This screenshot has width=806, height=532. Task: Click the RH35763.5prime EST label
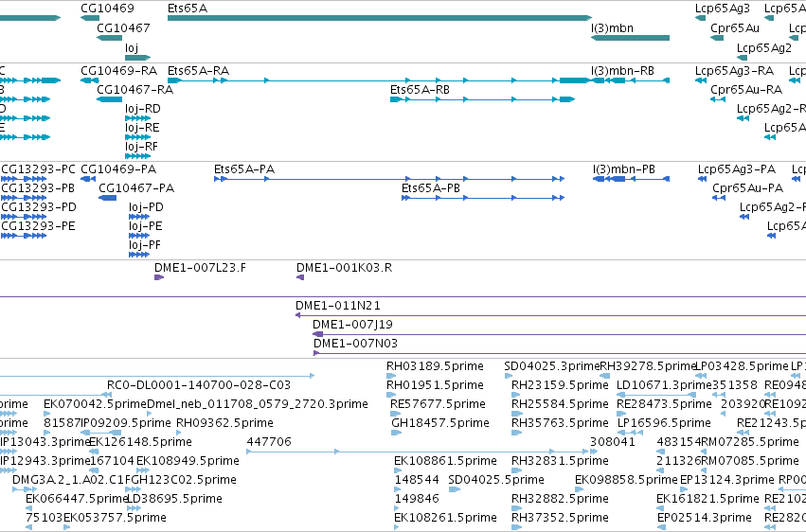click(x=560, y=423)
